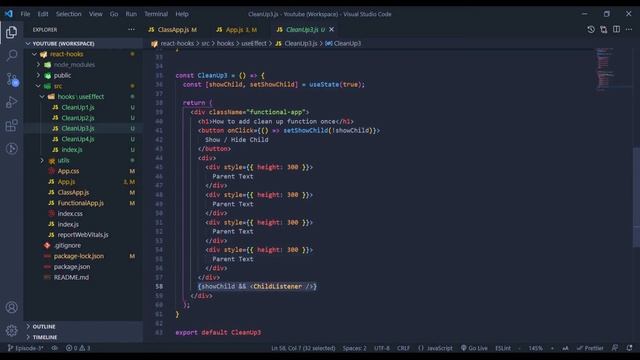This screenshot has height=360, width=640.
Task: Open editor more actions ellipsis
Action: coord(629,29)
